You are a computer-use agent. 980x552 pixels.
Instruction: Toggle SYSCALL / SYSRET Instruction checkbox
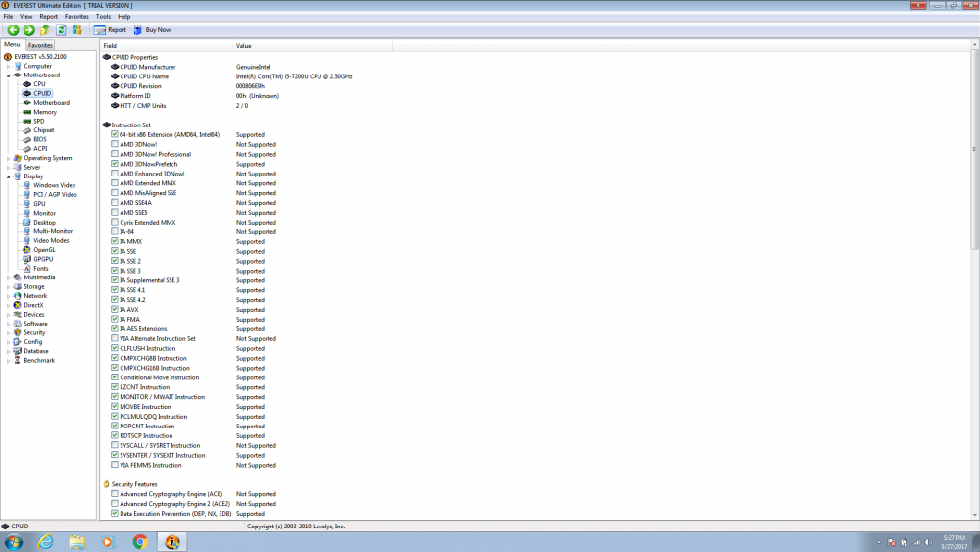click(115, 445)
